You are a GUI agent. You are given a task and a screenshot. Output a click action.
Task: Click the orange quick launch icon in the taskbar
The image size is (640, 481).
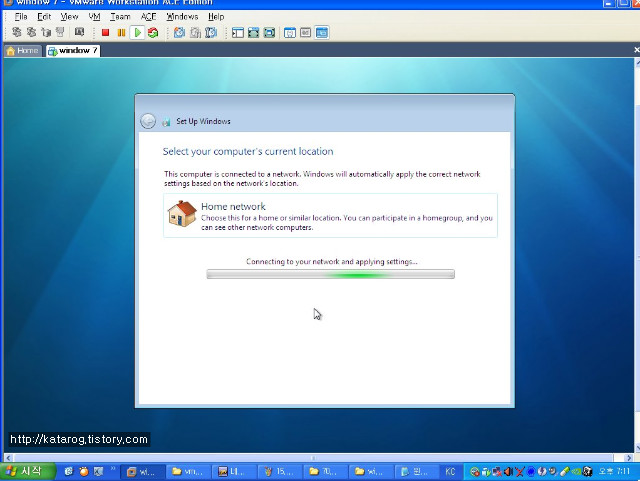point(84,472)
